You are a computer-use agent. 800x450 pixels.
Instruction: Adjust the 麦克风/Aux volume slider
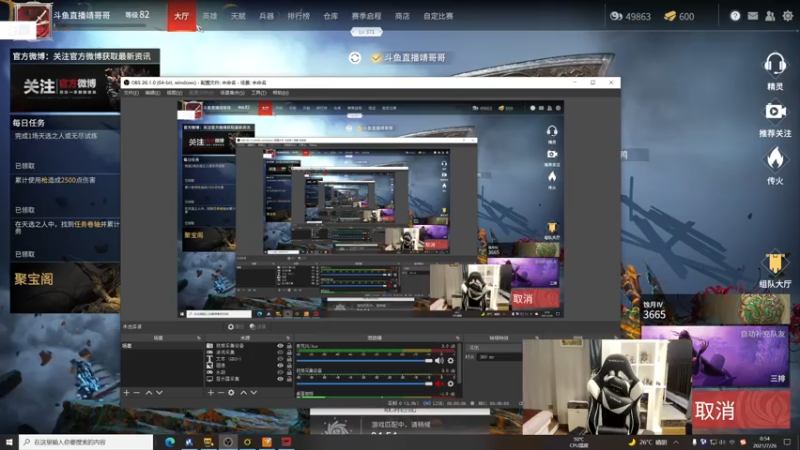click(364, 361)
